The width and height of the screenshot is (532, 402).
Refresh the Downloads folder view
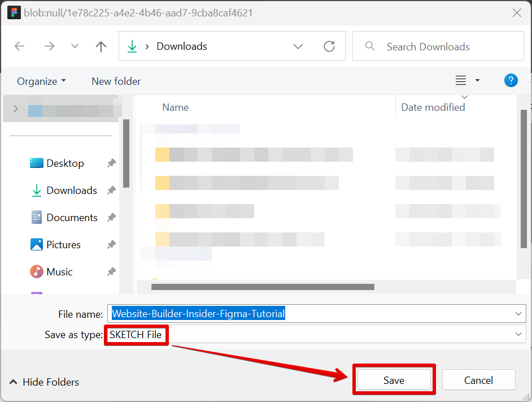(x=329, y=46)
